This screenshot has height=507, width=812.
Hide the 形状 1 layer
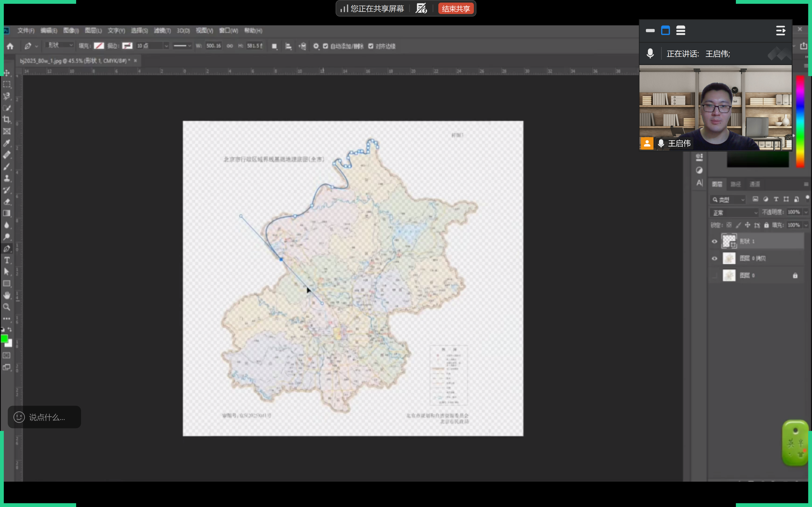pyautogui.click(x=714, y=241)
